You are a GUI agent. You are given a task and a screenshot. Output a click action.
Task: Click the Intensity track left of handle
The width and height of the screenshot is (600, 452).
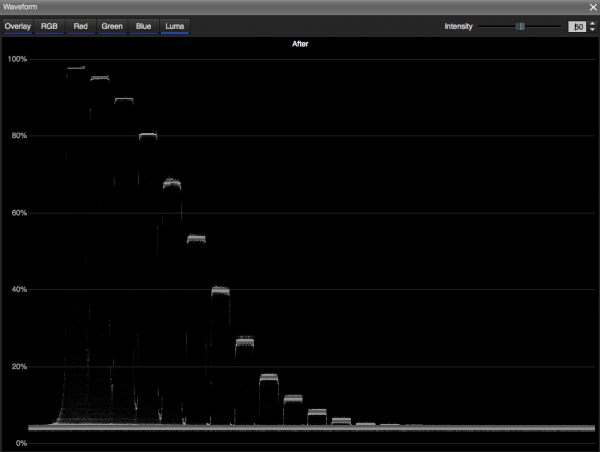click(497, 26)
